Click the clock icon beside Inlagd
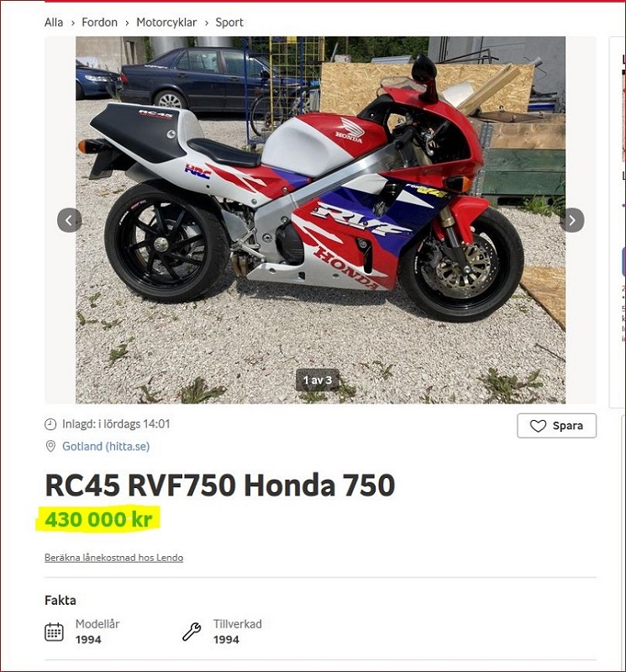626x672 pixels. point(50,424)
